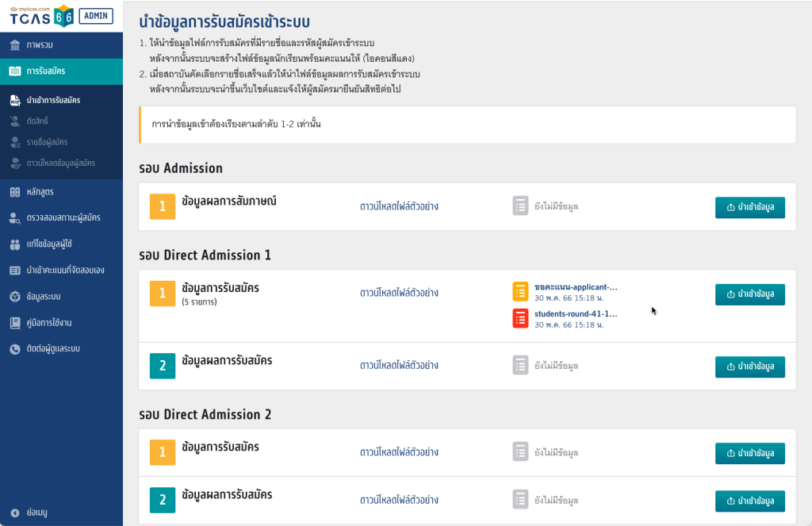Screen dimensions: 812x526
Task: Click the ADMIN badge in header
Action: (96, 16)
